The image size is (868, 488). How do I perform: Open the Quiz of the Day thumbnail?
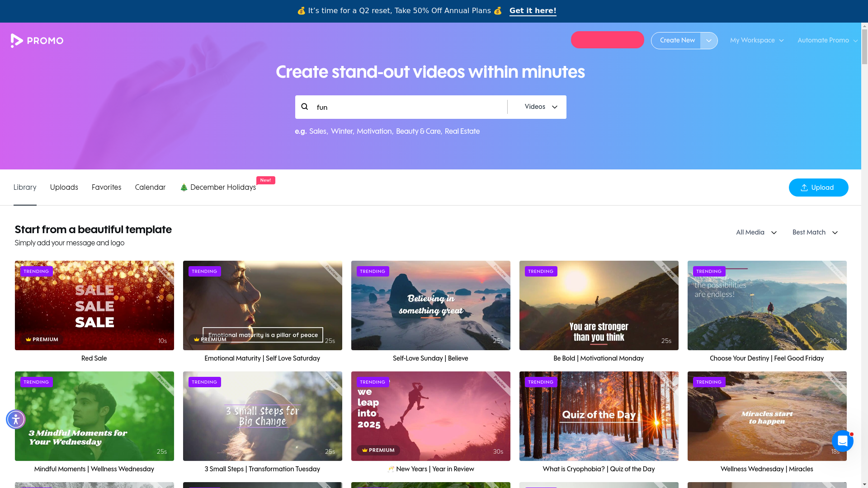(599, 416)
